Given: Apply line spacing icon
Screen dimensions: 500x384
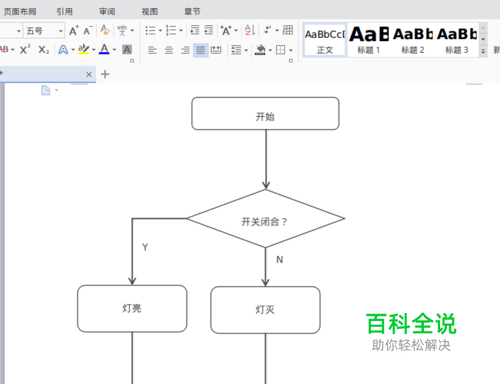Looking at the screenshot, I should click(236, 50).
